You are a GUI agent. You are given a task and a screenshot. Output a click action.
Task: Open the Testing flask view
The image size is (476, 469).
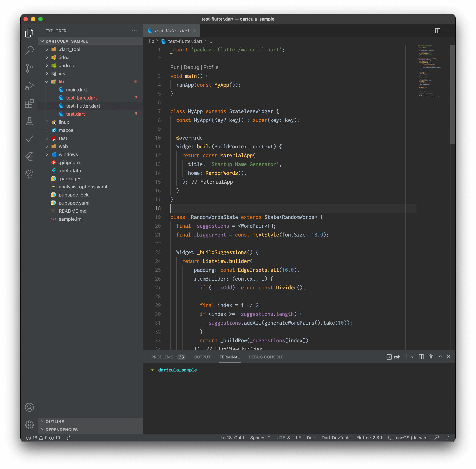(x=29, y=121)
